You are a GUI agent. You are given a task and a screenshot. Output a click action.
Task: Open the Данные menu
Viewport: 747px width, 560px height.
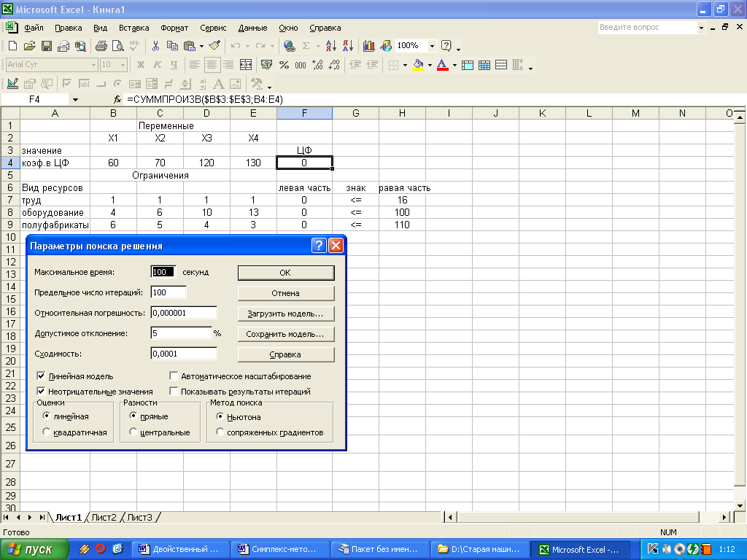click(252, 28)
